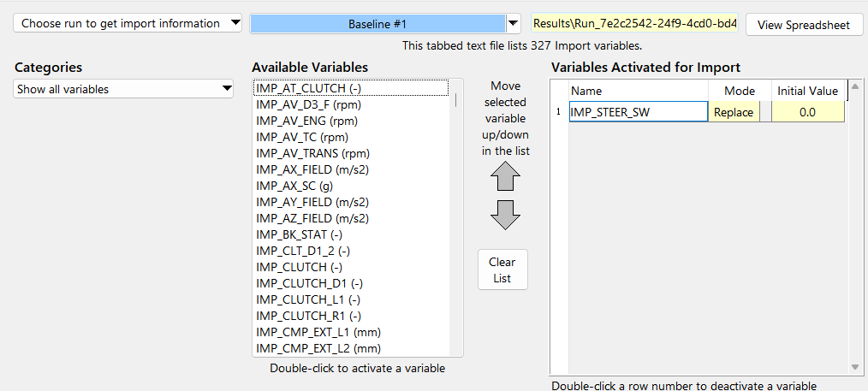Click the move variable up arrow

pyautogui.click(x=505, y=176)
